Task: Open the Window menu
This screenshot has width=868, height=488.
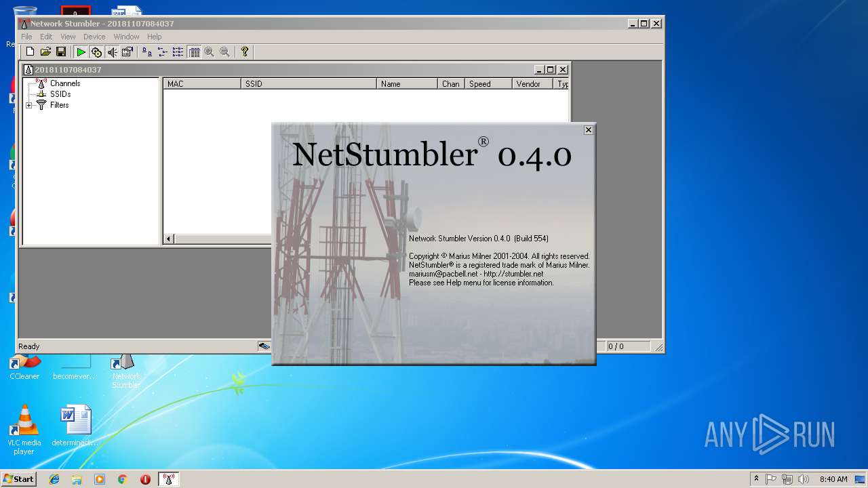Action: click(x=126, y=37)
